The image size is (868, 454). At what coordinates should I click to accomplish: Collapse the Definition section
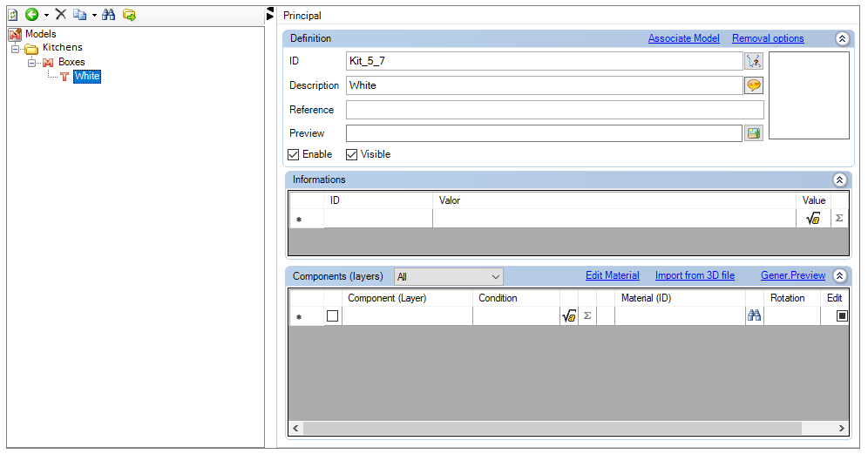point(841,38)
